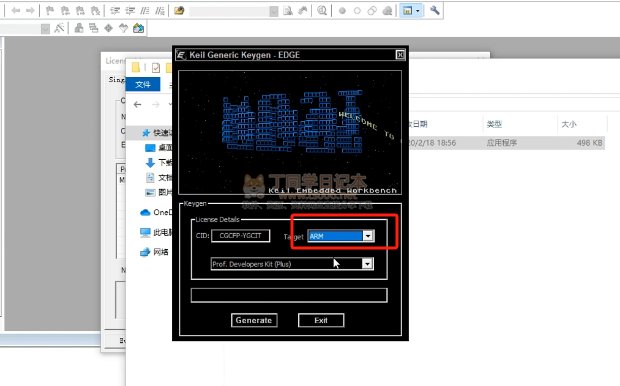The height and width of the screenshot is (386, 620).
Task: Click the wrench Configuration icon in the toolbar
Action: click(435, 10)
